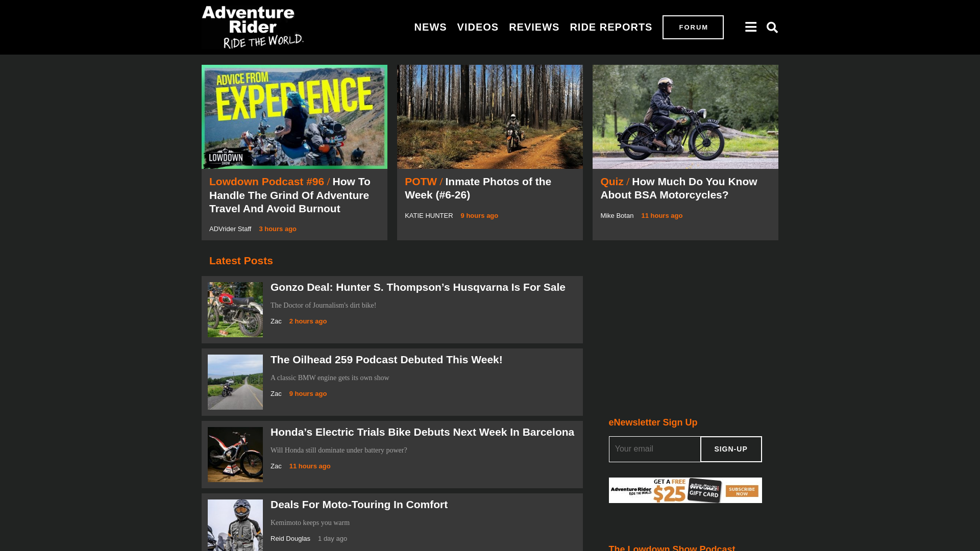Image resolution: width=980 pixels, height=551 pixels.
Task: Click ADVrider Staff author name
Action: [230, 229]
